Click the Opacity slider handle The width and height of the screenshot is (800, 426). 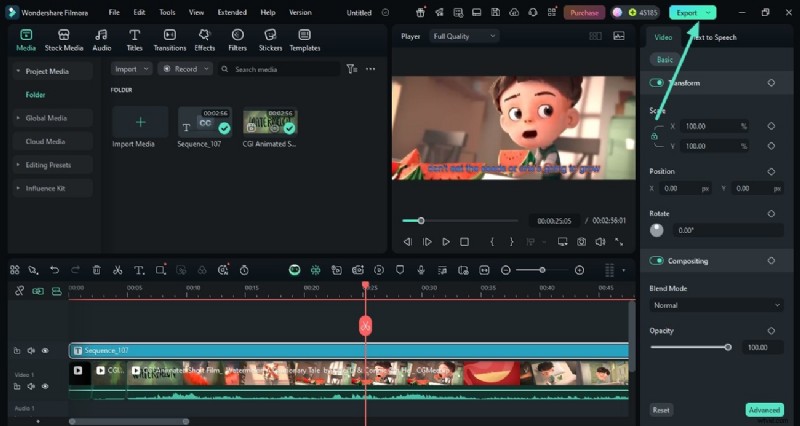pos(728,347)
